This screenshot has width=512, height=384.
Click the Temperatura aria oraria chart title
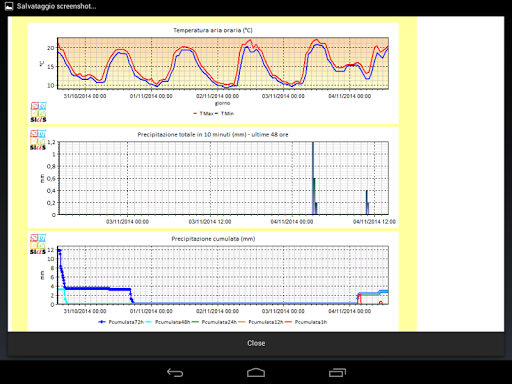213,30
